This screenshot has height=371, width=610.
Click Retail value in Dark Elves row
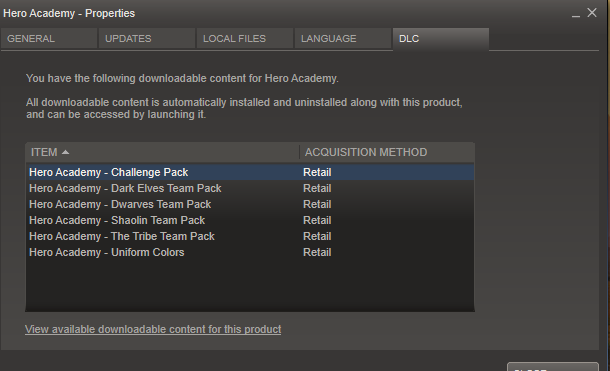(x=317, y=188)
